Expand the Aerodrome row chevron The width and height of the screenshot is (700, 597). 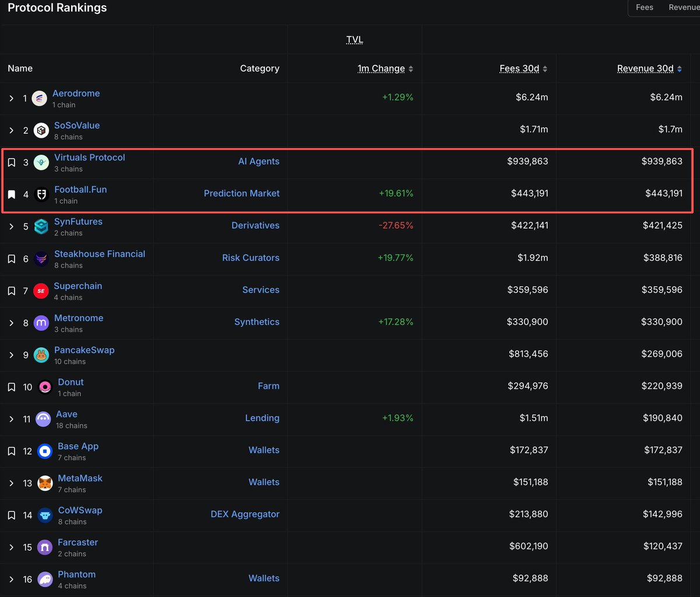(11, 98)
